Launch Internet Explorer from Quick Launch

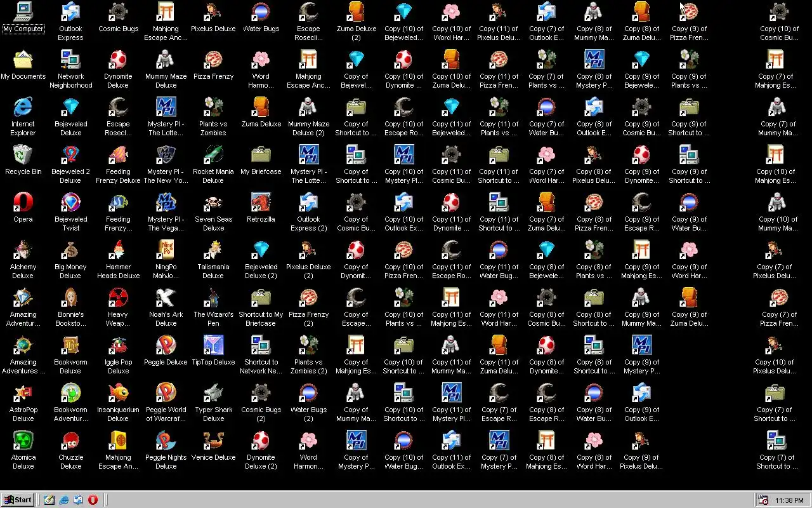pos(64,500)
